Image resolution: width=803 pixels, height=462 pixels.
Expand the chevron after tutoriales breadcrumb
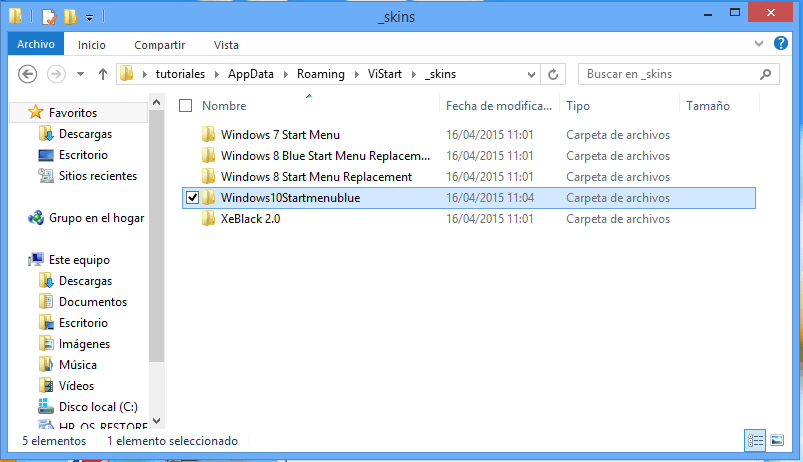(x=217, y=75)
